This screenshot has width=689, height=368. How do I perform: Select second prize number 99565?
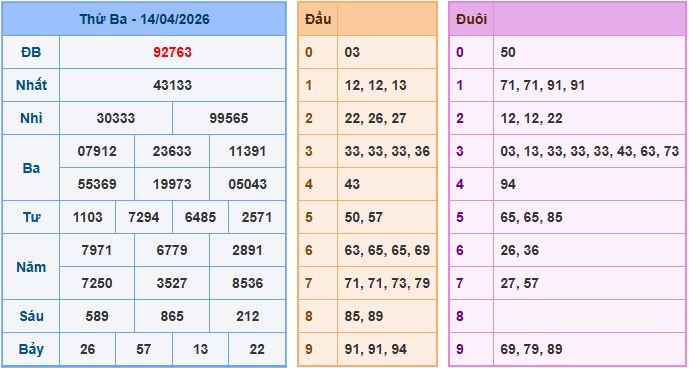tap(228, 118)
